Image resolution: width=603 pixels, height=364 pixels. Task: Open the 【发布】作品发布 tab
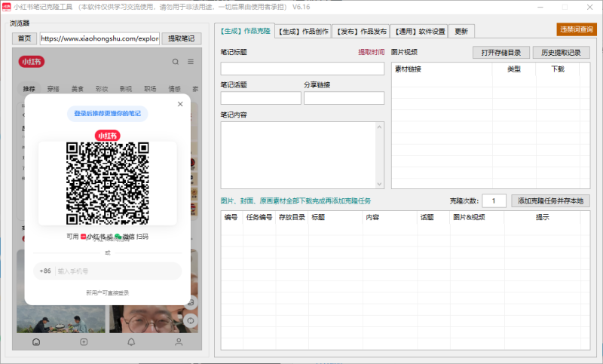click(362, 32)
